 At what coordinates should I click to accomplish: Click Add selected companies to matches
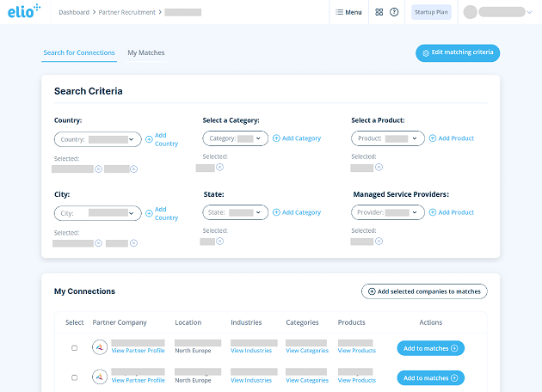click(424, 291)
